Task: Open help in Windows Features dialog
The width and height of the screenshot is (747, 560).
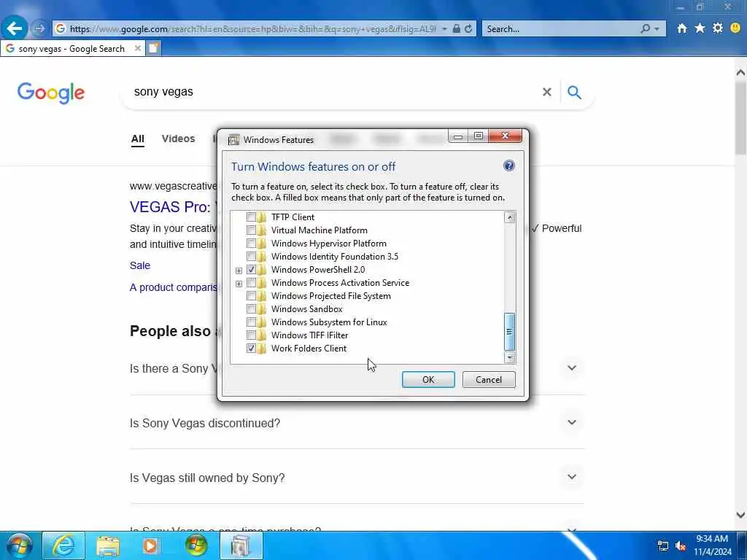Action: point(508,166)
